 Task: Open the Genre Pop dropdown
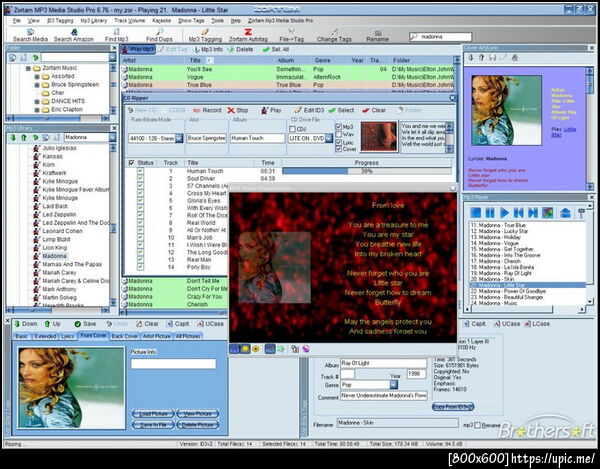tap(393, 384)
